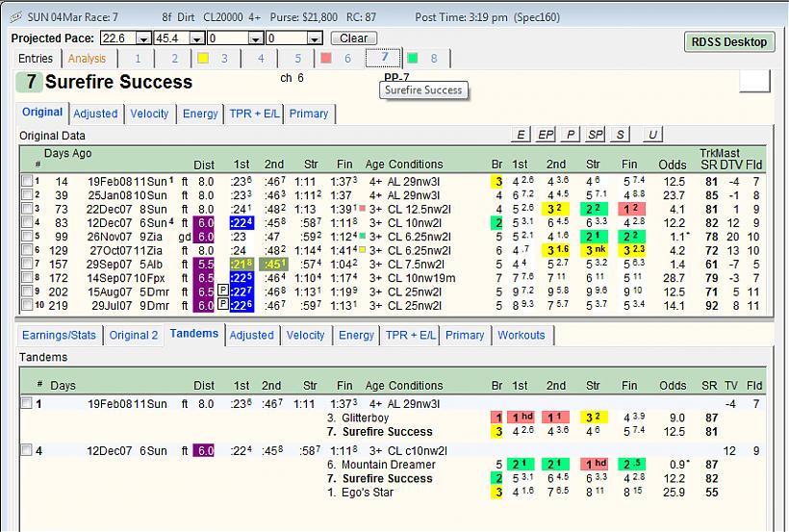This screenshot has height=532, width=789.
Task: Select horse tab 4
Action: (261, 59)
